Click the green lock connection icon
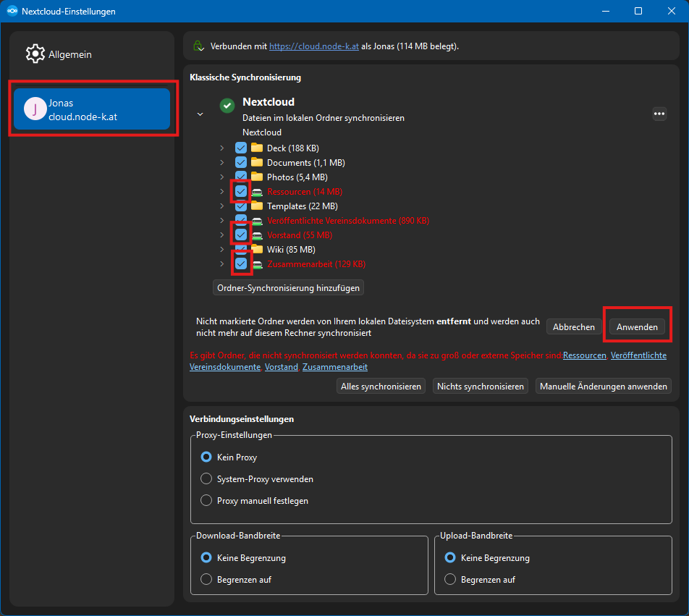This screenshot has height=616, width=689. point(198,46)
